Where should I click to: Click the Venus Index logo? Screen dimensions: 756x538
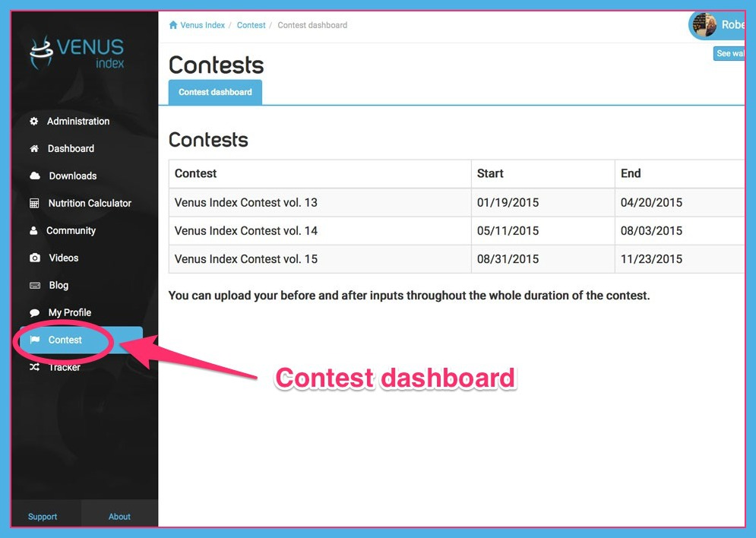pos(77,53)
